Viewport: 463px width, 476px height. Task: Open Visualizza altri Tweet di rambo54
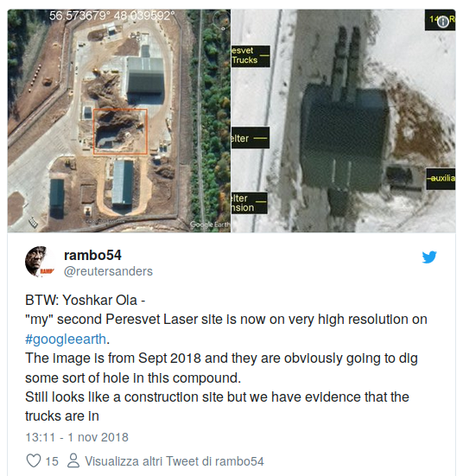pyautogui.click(x=174, y=460)
